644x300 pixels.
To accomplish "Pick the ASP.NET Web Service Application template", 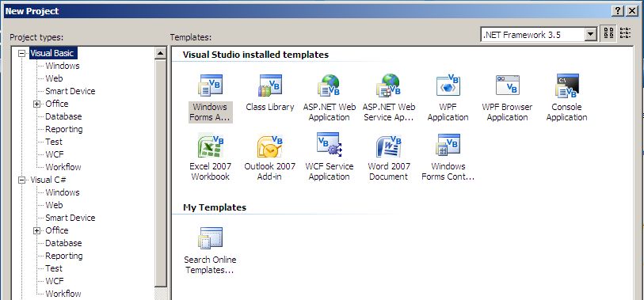I will click(x=388, y=97).
